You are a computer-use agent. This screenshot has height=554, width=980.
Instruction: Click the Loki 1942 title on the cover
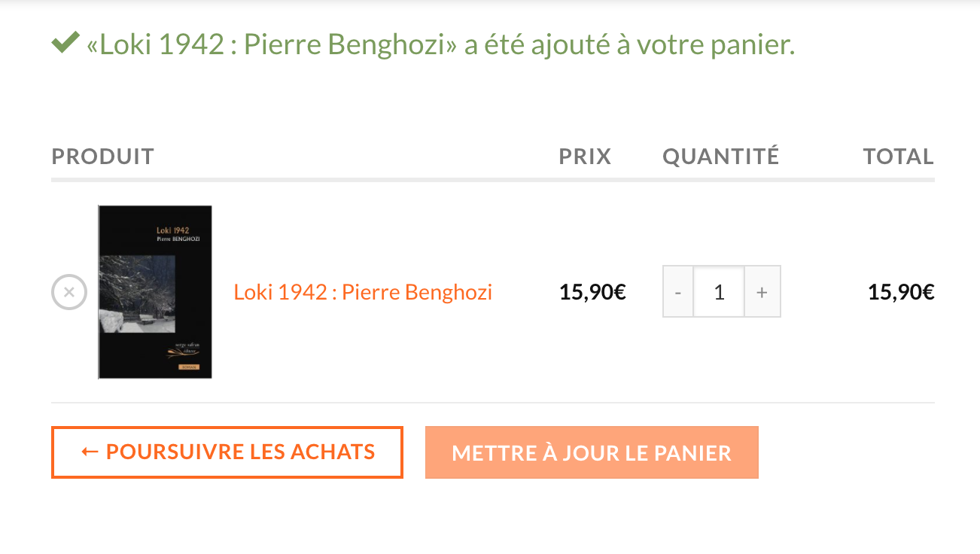172,230
